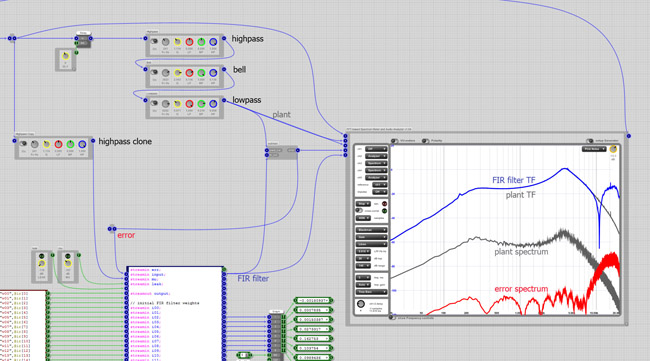Toggle show Frequency controls below the graph
650x361 pixels.
pyautogui.click(x=392, y=317)
